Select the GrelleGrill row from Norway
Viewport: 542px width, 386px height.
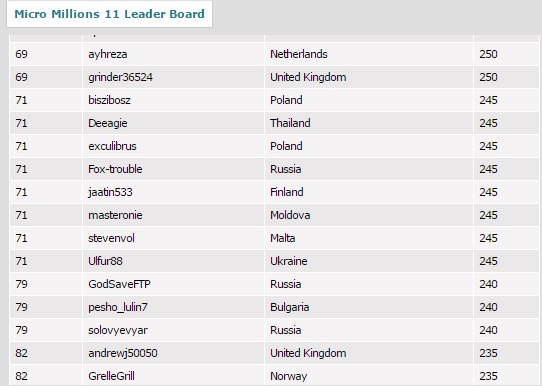point(274,375)
